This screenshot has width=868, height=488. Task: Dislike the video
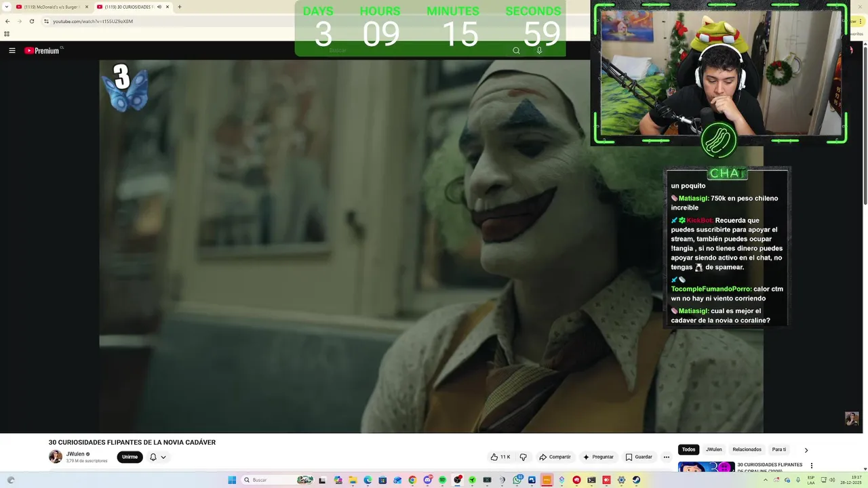click(523, 457)
